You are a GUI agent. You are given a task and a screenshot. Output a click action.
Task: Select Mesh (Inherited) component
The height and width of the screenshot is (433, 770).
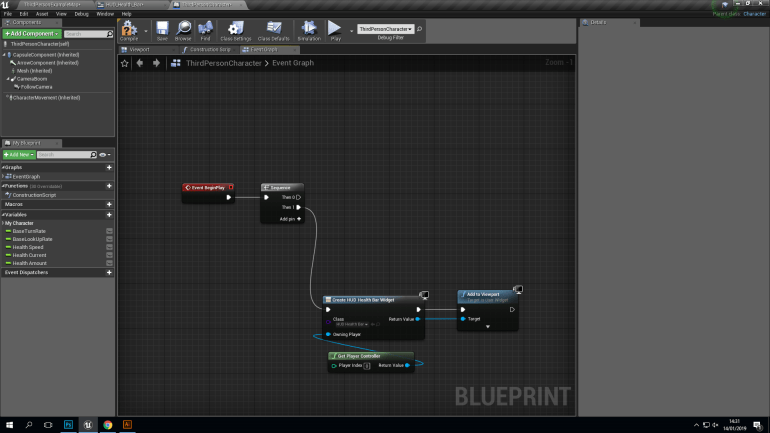coord(34,71)
